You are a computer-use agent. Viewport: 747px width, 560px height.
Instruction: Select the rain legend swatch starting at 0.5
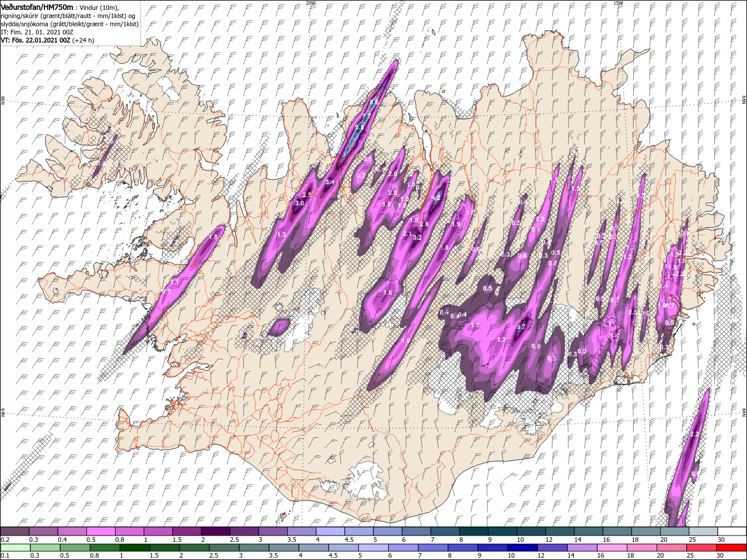coord(75,548)
